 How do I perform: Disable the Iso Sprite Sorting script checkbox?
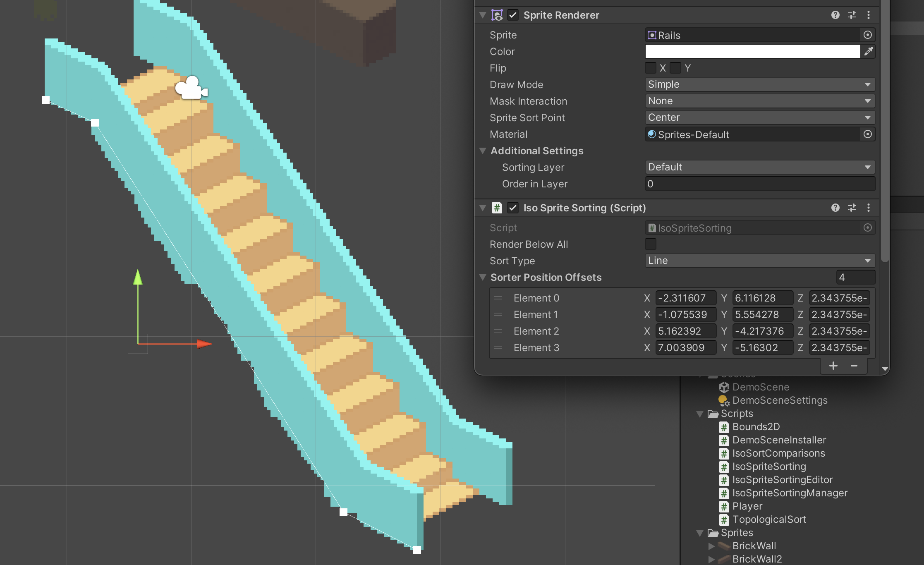click(x=513, y=208)
